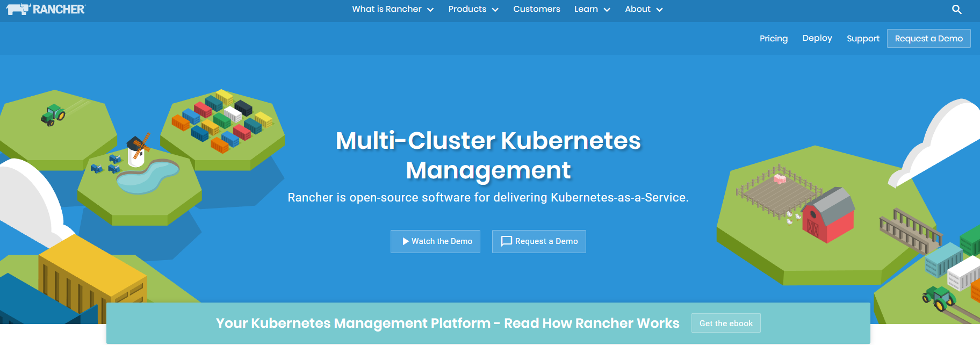
Task: Expand the What is Rancher chevron
Action: coord(430,10)
